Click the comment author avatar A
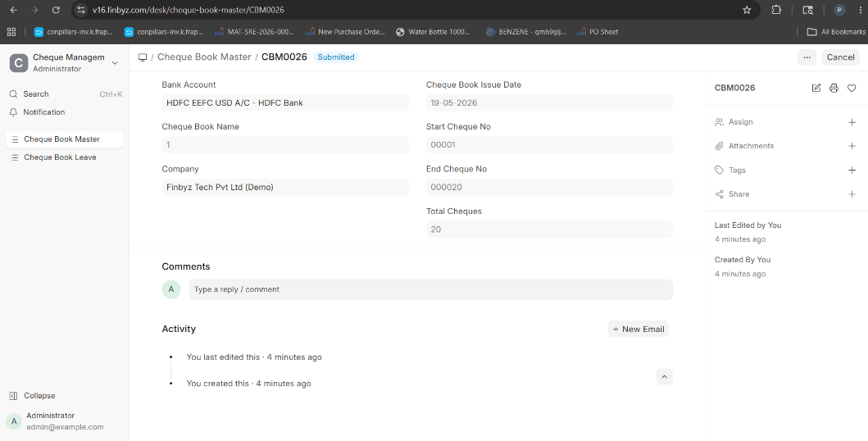Screen dimensions: 868x441 171,289
